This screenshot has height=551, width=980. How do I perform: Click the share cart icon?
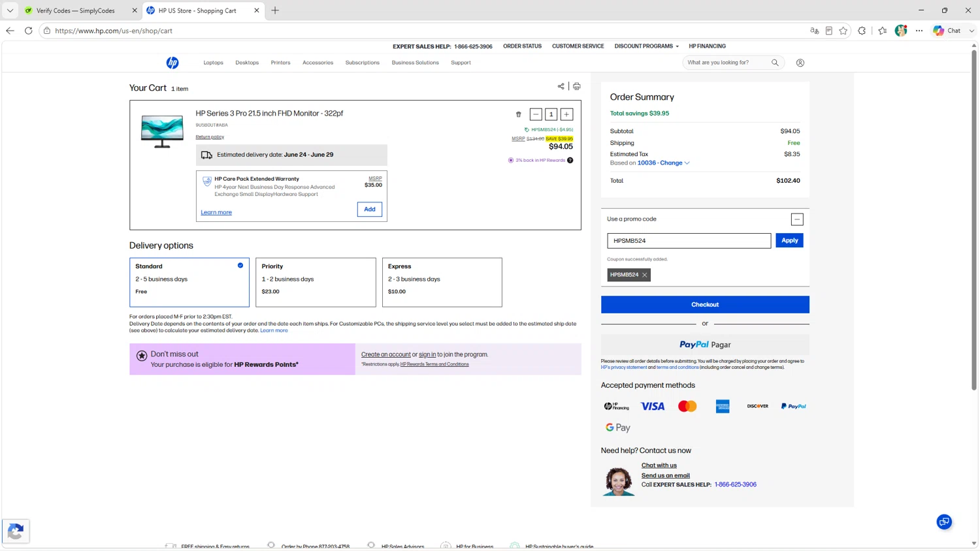[561, 86]
